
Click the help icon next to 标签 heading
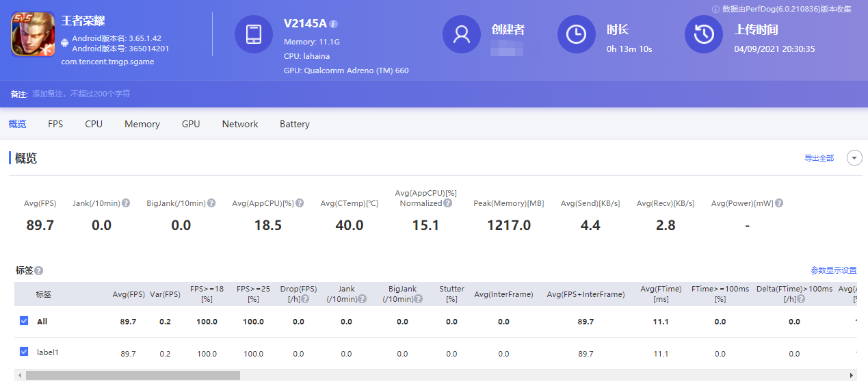coord(39,271)
